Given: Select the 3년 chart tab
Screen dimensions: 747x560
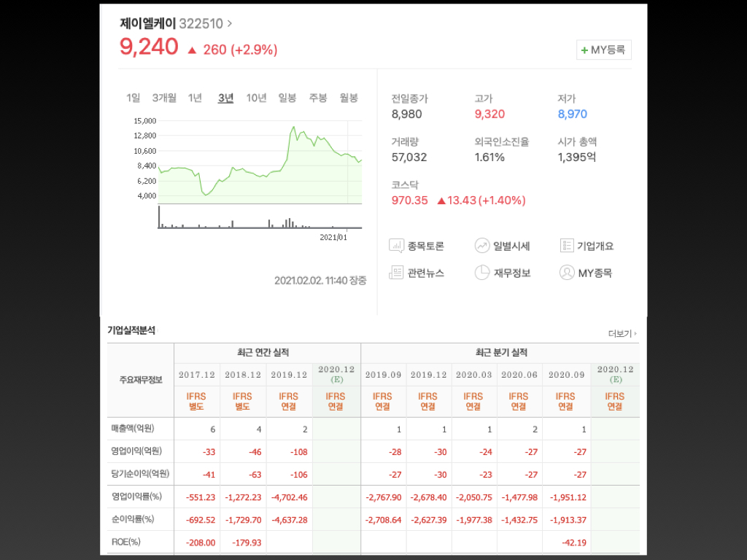Looking at the screenshot, I should [226, 98].
